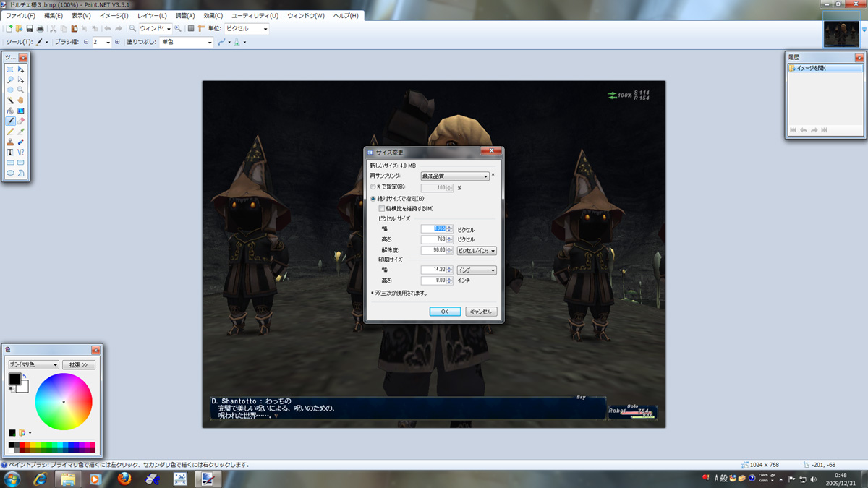Open the brush width value dropdown
868x488 pixels.
tap(102, 42)
